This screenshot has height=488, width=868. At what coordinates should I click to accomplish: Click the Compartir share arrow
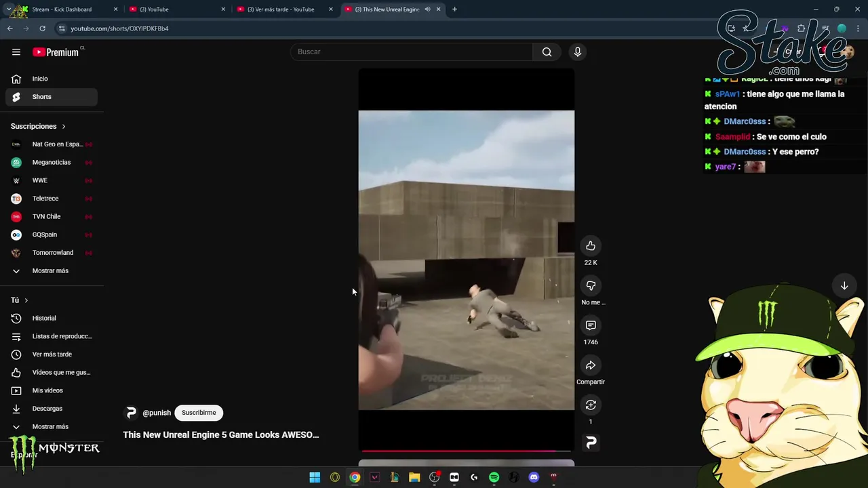[591, 365]
